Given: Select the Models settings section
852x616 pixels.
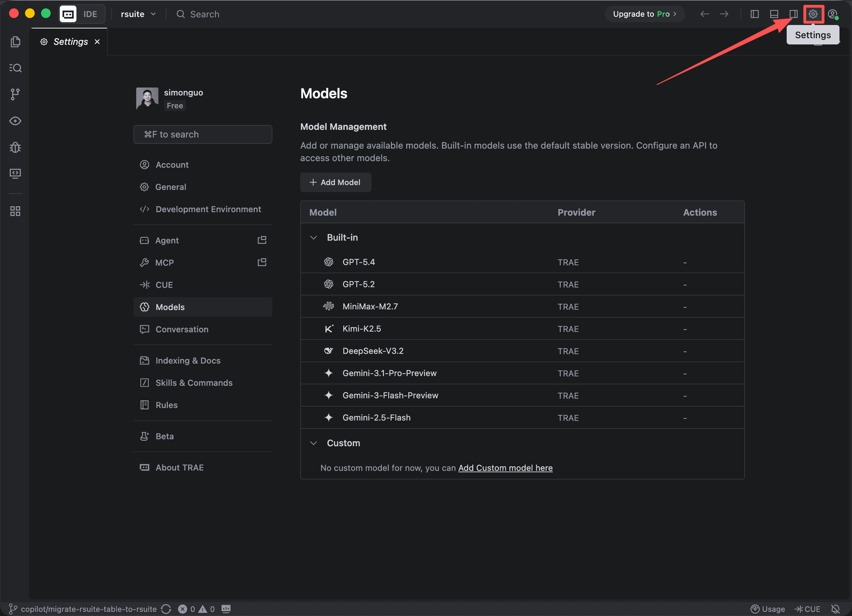Looking at the screenshot, I should [x=203, y=307].
